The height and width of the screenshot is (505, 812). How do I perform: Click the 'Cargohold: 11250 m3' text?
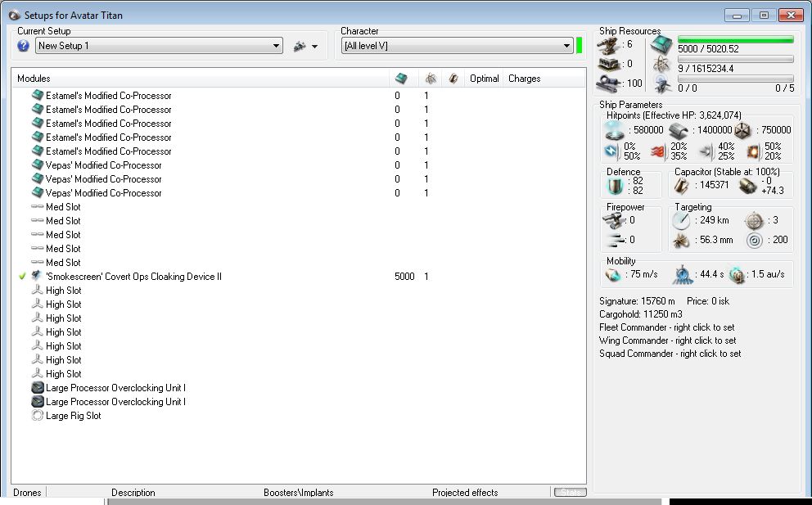point(641,314)
